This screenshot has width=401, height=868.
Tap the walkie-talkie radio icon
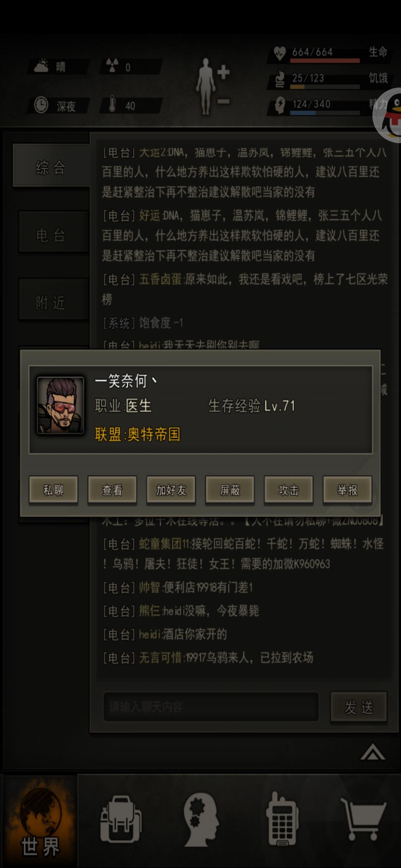point(282,819)
